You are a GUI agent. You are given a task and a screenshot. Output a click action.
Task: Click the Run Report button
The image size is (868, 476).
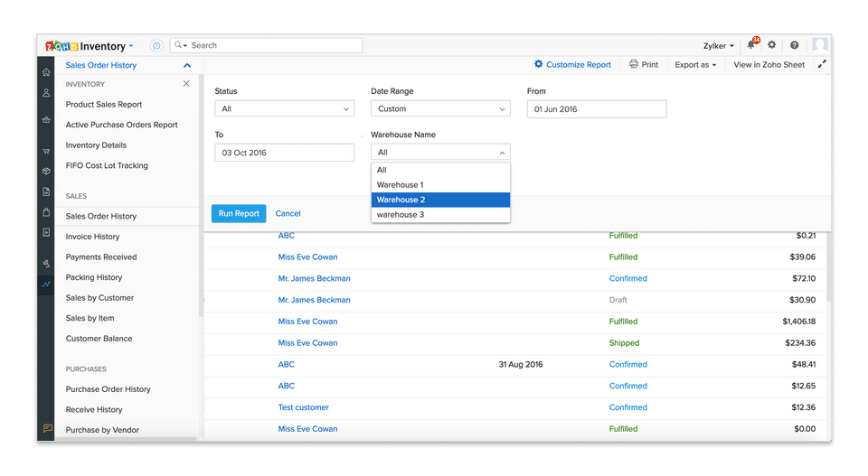click(239, 213)
